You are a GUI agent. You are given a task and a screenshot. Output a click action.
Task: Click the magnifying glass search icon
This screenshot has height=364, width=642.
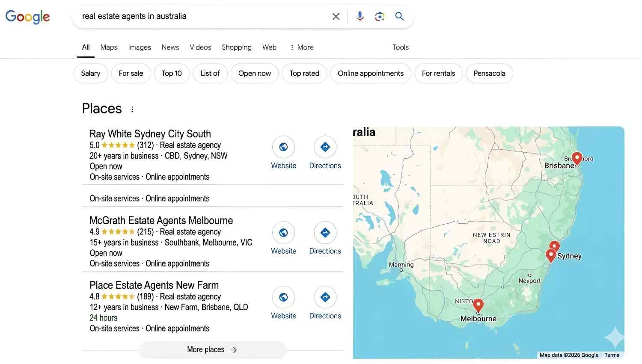(x=399, y=16)
